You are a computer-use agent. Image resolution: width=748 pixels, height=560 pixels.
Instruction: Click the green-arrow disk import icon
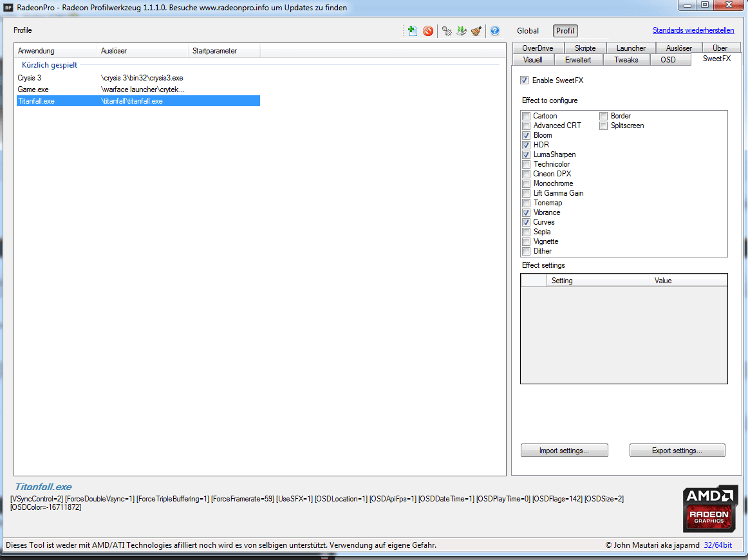462,31
